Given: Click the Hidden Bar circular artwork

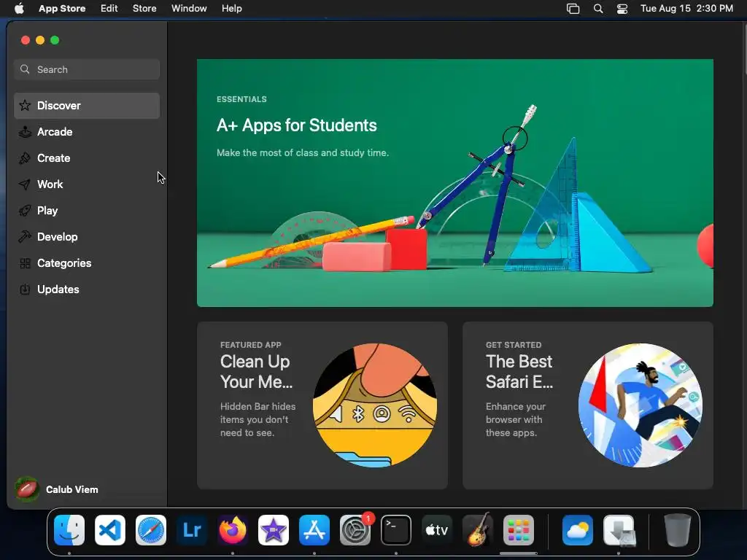Looking at the screenshot, I should 375,405.
